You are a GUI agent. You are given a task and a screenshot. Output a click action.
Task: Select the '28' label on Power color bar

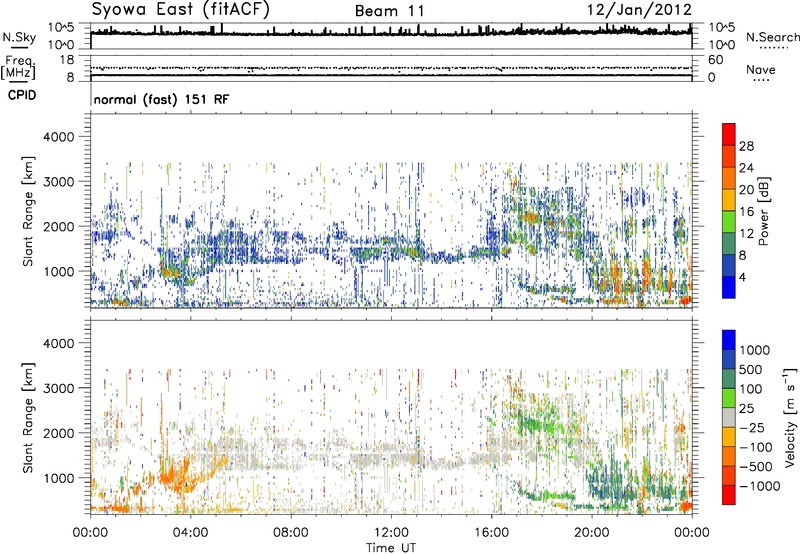coord(746,146)
